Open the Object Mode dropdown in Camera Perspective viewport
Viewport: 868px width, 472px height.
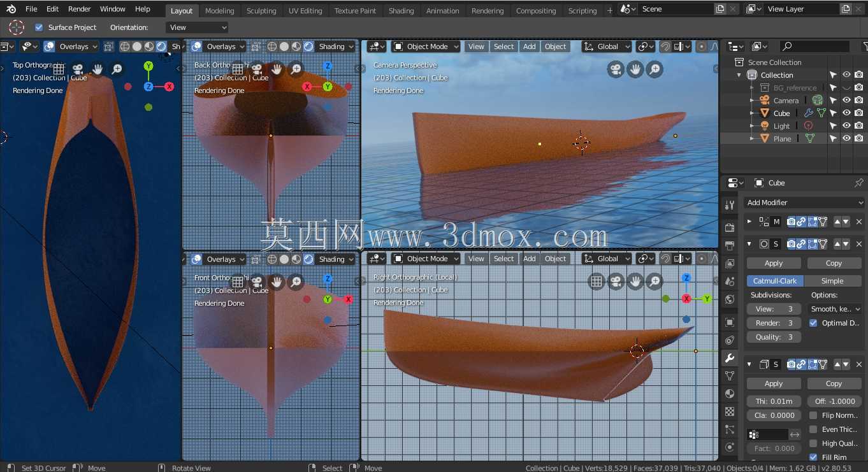coord(426,46)
